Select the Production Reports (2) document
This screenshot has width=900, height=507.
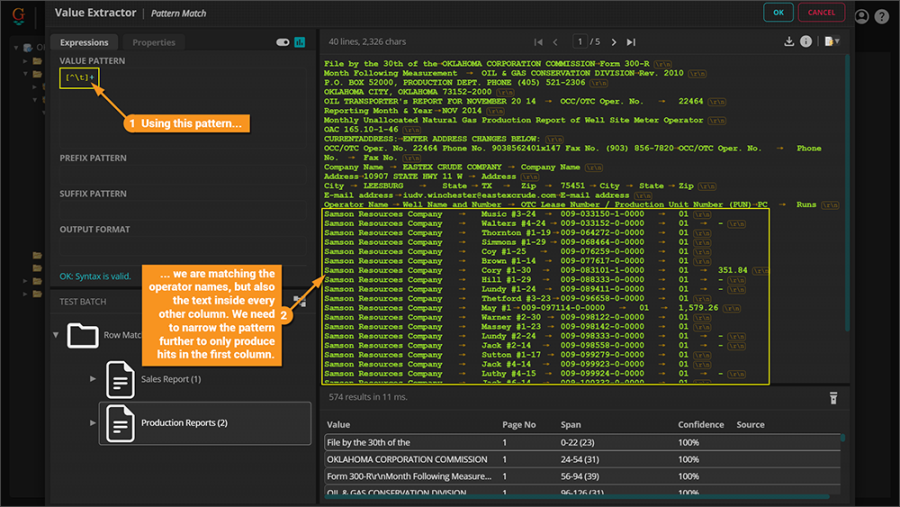pos(184,423)
